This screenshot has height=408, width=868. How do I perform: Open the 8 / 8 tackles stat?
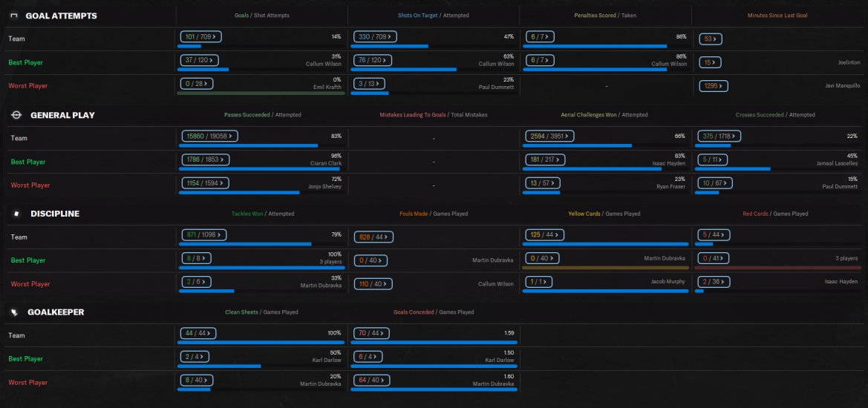197,258
